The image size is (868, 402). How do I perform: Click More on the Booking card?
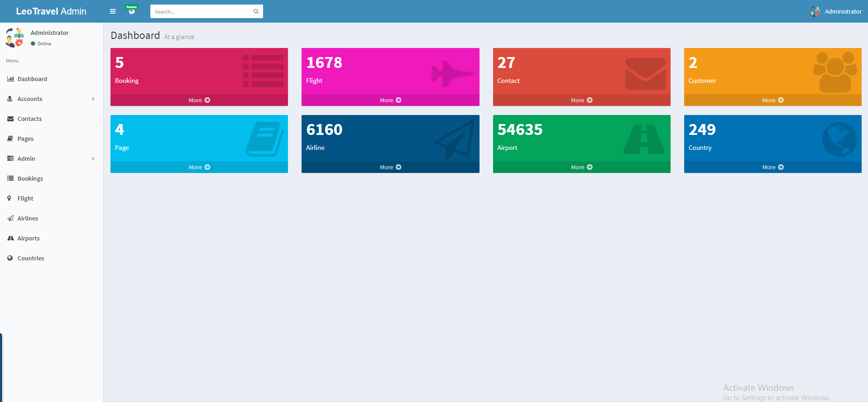[x=199, y=100]
